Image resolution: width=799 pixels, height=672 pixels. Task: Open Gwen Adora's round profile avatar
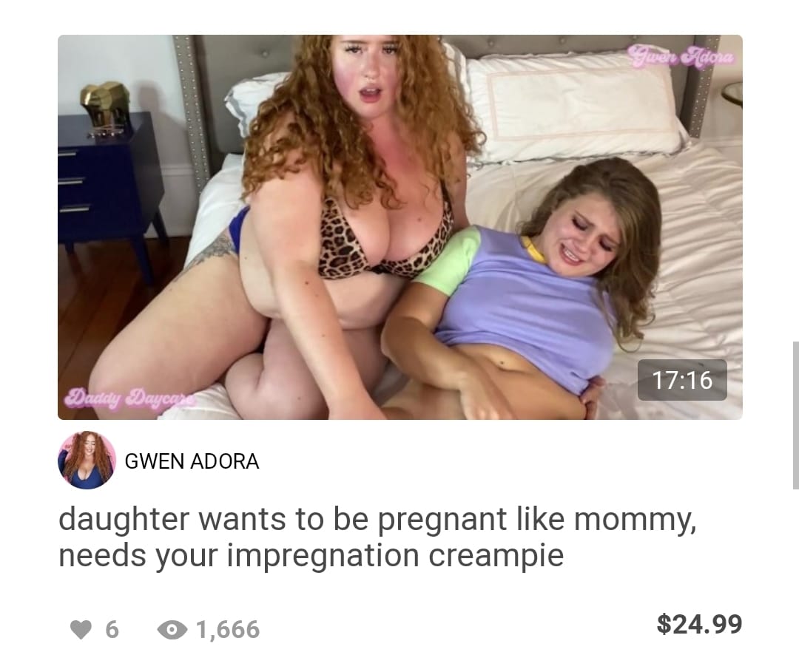(x=87, y=461)
